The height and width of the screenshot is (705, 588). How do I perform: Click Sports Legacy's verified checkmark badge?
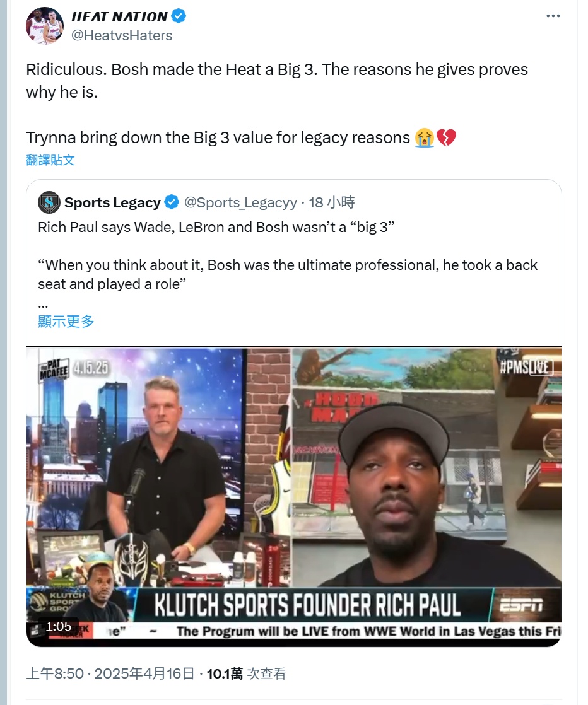point(172,202)
